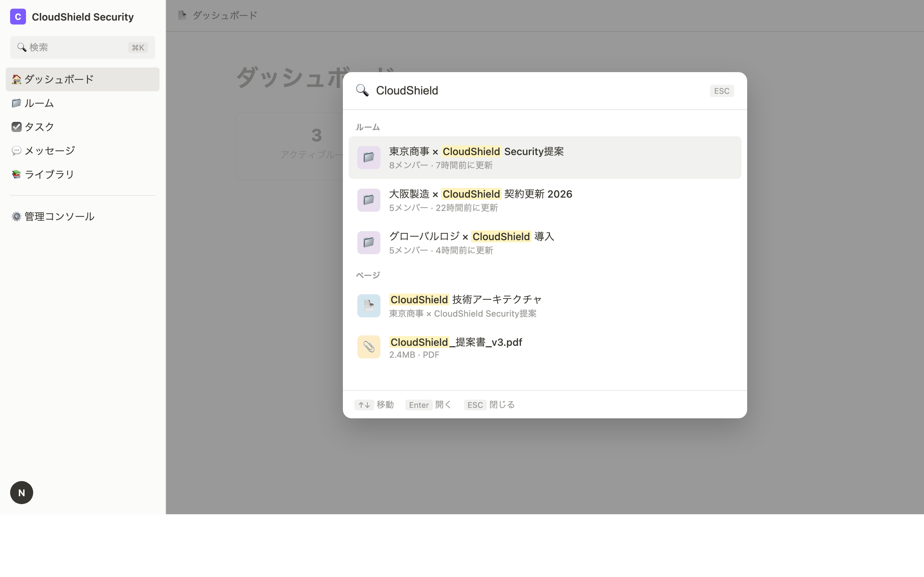Click the magnifying glass in the search dialog
This screenshot has height=577, width=924.
tap(362, 91)
